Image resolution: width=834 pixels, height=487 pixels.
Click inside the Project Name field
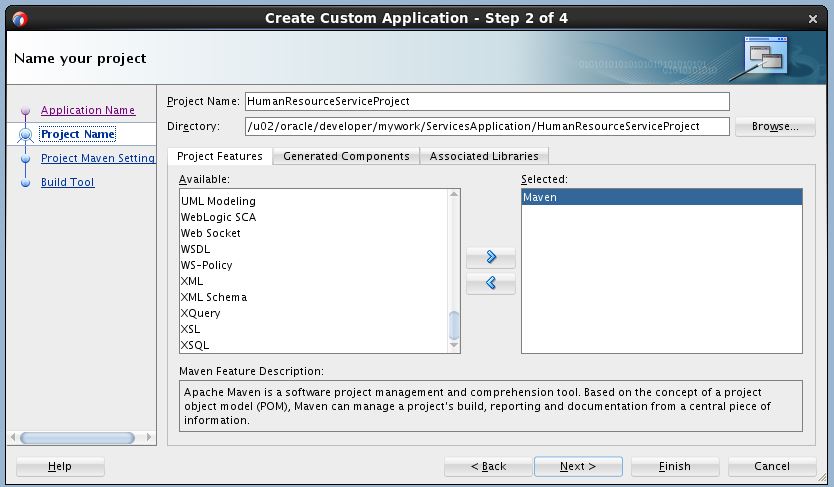coord(486,101)
